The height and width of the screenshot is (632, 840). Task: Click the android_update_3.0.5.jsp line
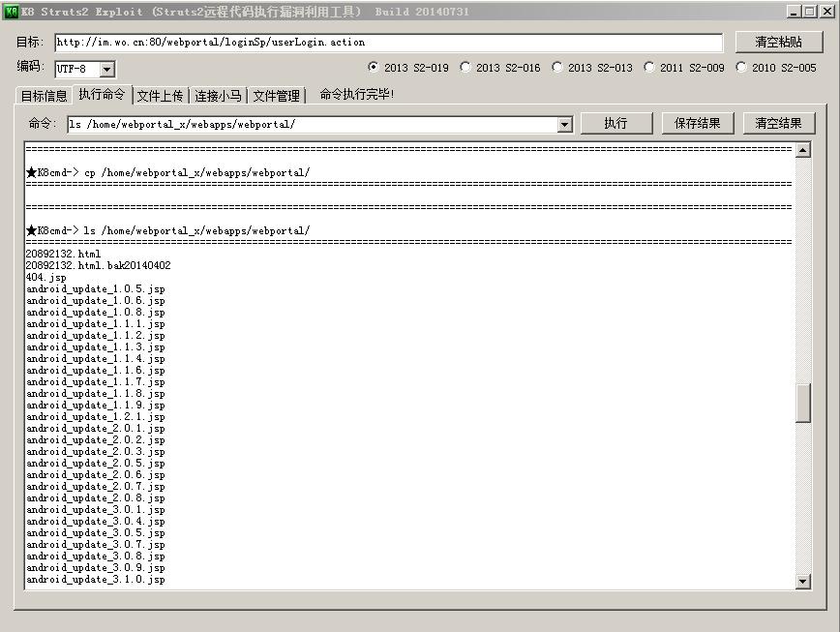coord(96,533)
